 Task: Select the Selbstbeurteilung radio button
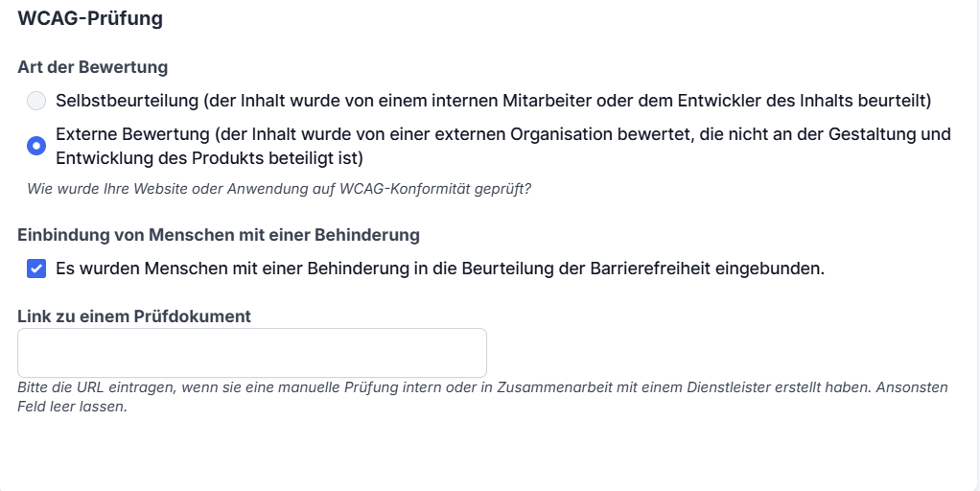click(36, 101)
